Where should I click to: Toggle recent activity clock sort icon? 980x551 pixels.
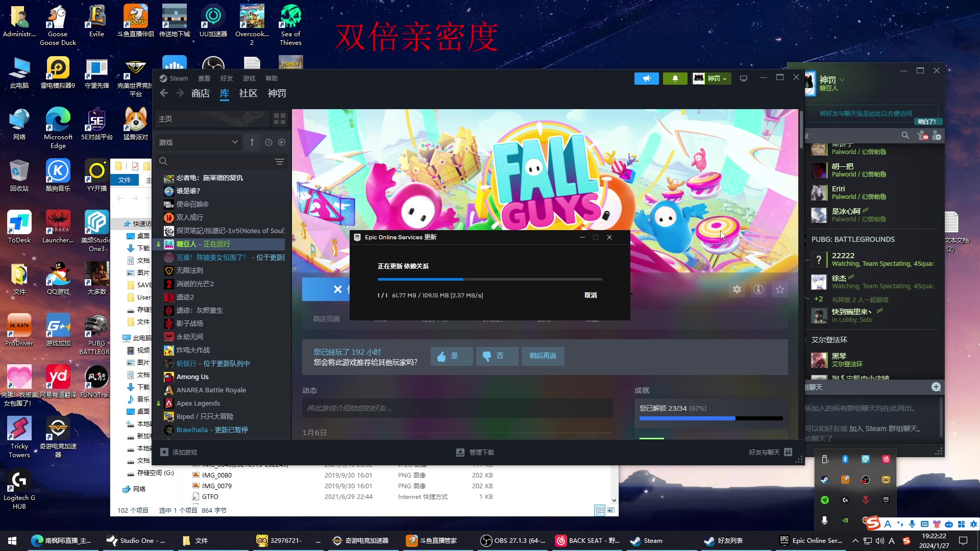click(x=268, y=142)
